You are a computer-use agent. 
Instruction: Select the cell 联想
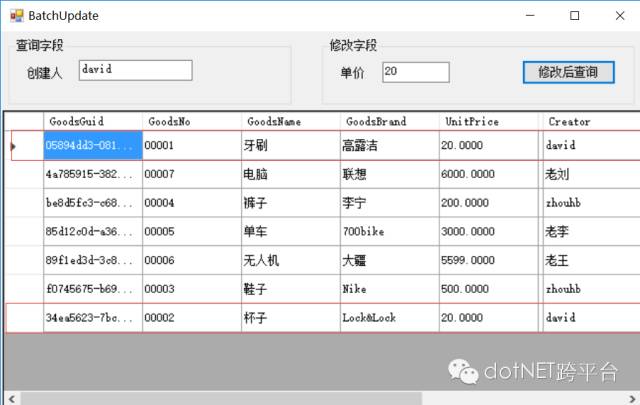point(389,174)
